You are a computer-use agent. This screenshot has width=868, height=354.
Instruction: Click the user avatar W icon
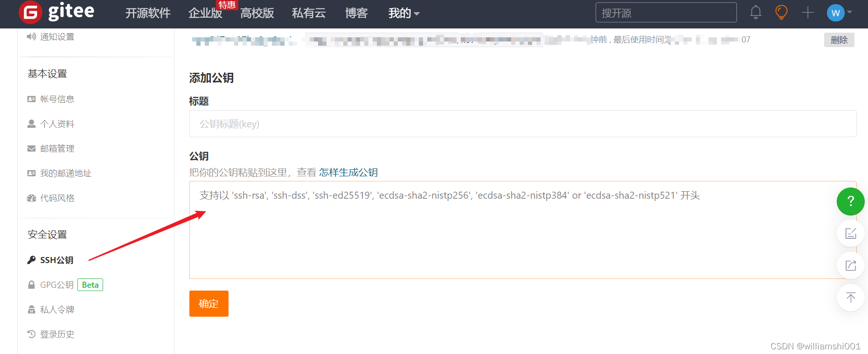(x=835, y=13)
